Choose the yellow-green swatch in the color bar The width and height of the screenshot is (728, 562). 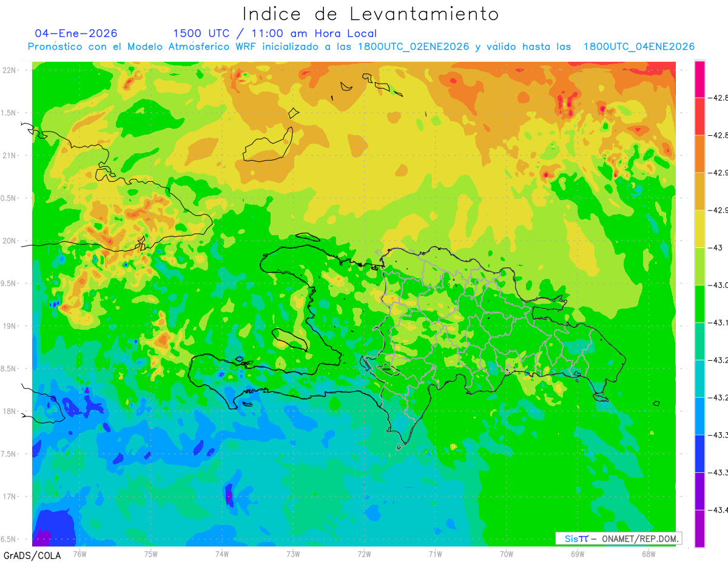(699, 266)
